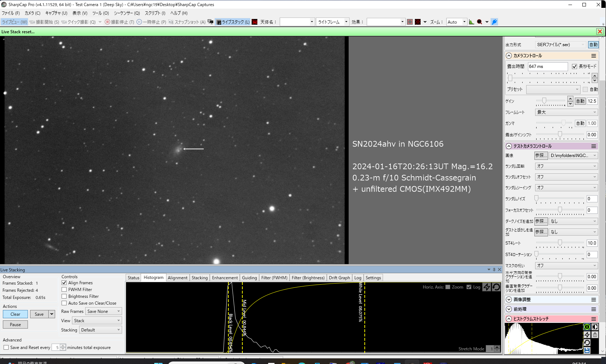Open the File (ファイル) menu
Viewport: 606px width, 364px height.
point(10,13)
